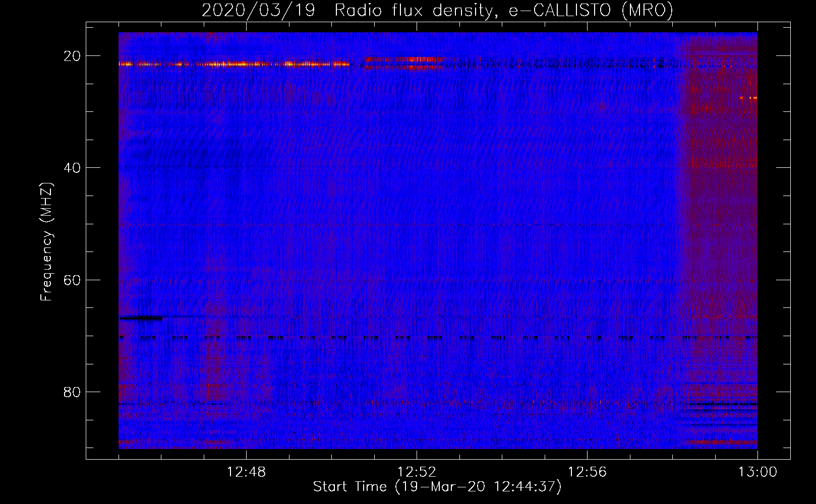This screenshot has height=504, width=816.
Task: Click the 12:56 time tick label
Action: (587, 472)
